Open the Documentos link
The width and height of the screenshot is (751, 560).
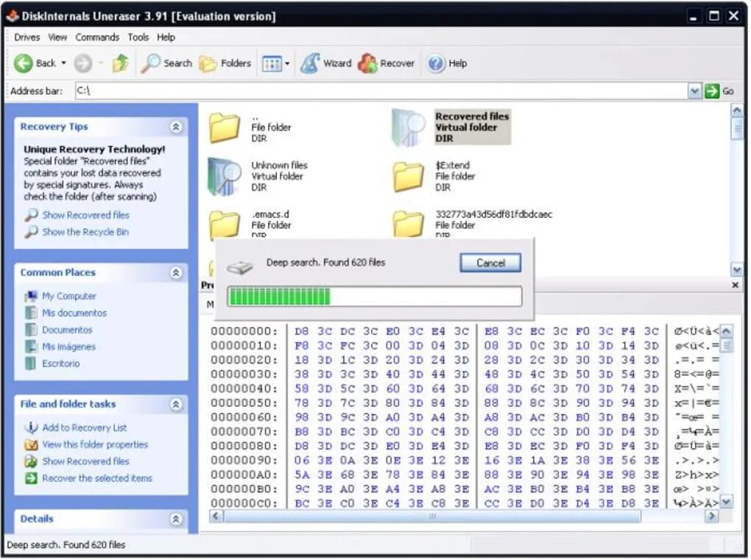(x=67, y=330)
